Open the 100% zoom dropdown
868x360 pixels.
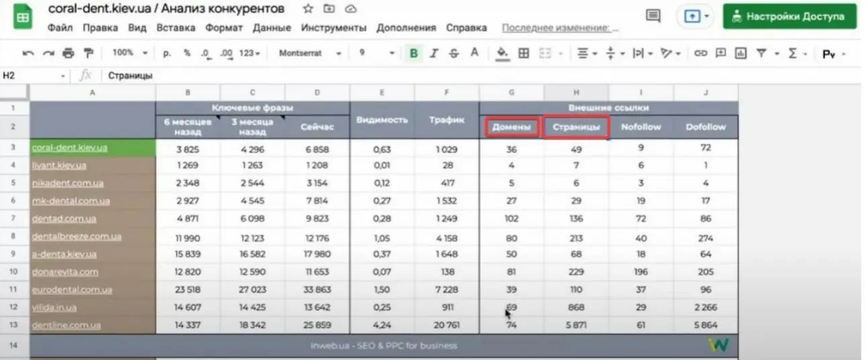(130, 52)
